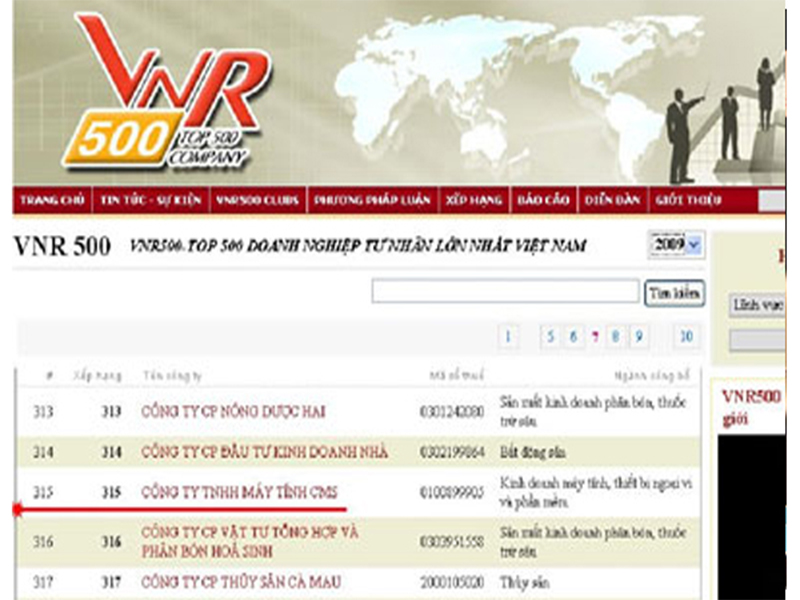Viewport: 800px width, 600px height.
Task: Go to pagination page 6
Action: pos(573,337)
